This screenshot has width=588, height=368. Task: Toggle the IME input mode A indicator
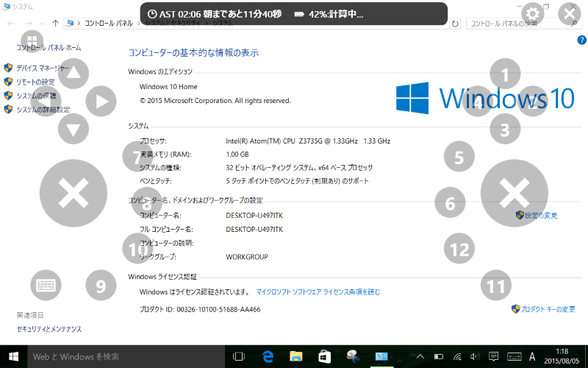click(x=532, y=357)
